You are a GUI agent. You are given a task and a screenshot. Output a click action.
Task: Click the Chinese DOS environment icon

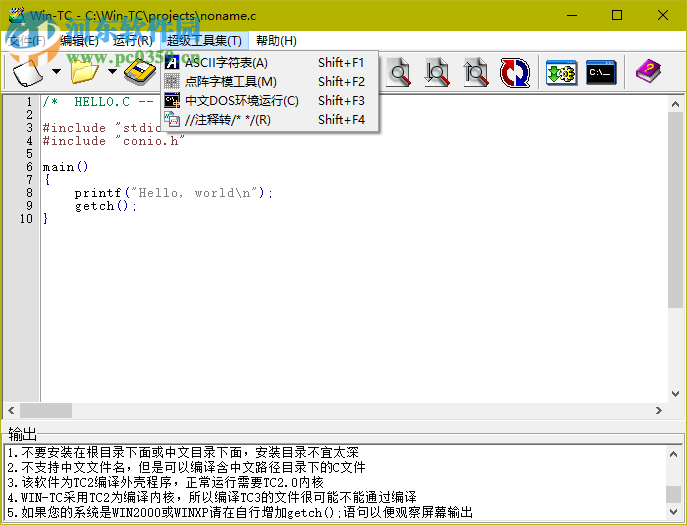point(172,100)
